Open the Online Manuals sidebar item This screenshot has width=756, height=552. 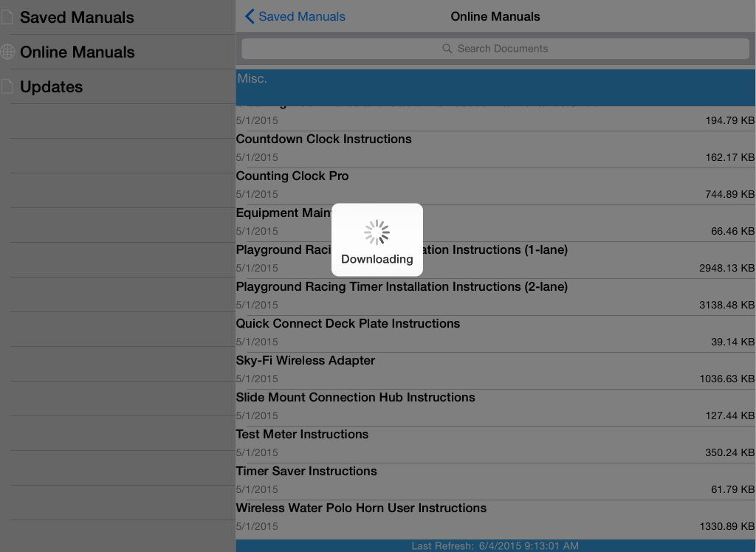[117, 52]
